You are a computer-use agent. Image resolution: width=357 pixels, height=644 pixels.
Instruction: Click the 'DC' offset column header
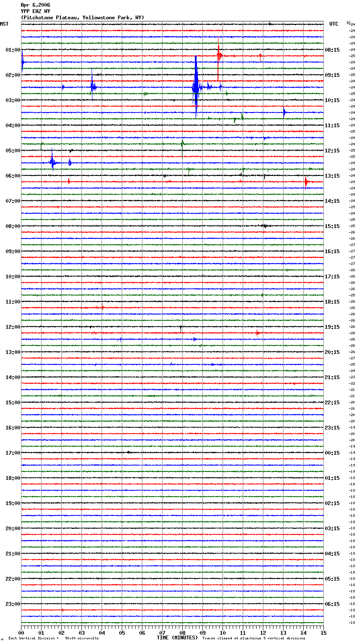[349, 22]
